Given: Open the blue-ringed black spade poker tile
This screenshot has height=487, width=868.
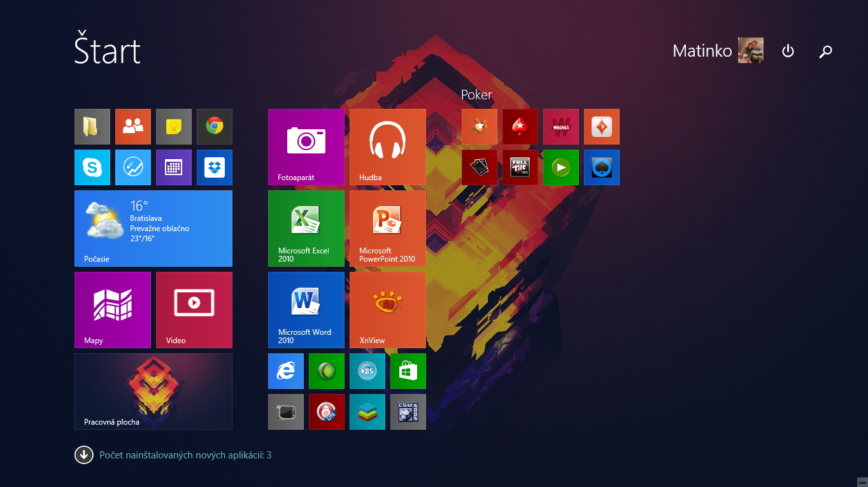Looking at the screenshot, I should point(602,167).
